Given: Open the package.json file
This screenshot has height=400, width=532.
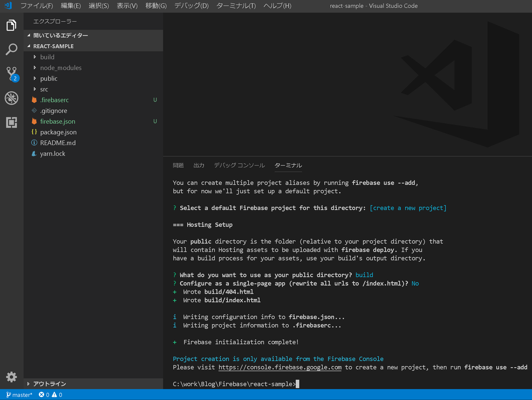Looking at the screenshot, I should click(58, 132).
